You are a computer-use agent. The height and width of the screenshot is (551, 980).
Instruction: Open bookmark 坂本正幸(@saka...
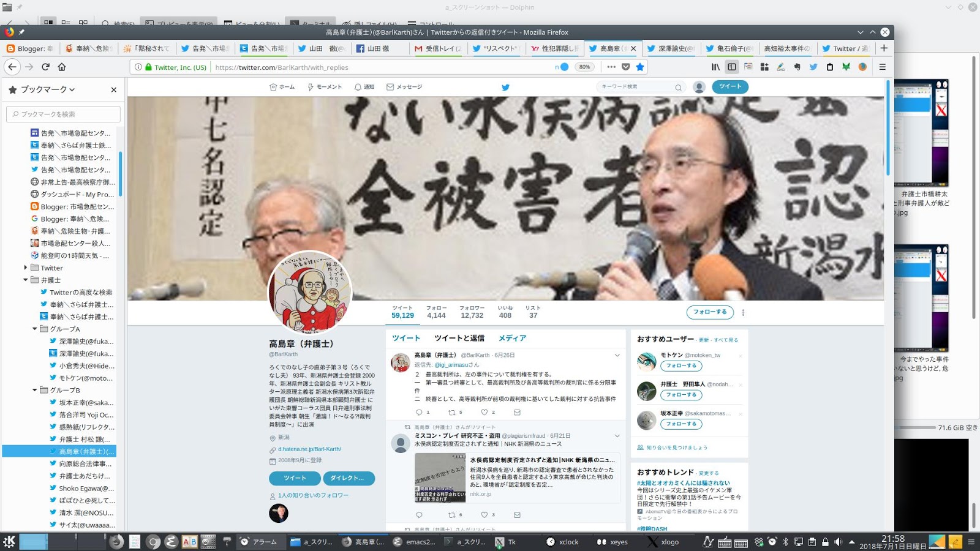pyautogui.click(x=81, y=402)
